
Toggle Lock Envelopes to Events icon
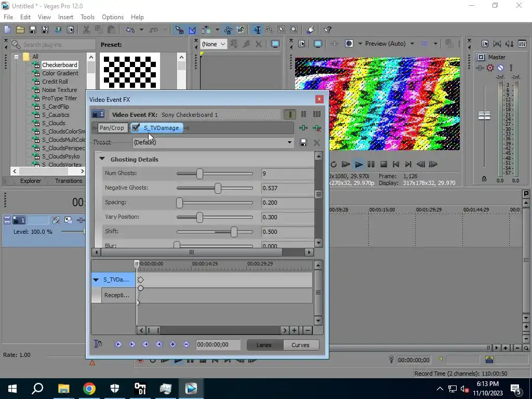click(228, 30)
